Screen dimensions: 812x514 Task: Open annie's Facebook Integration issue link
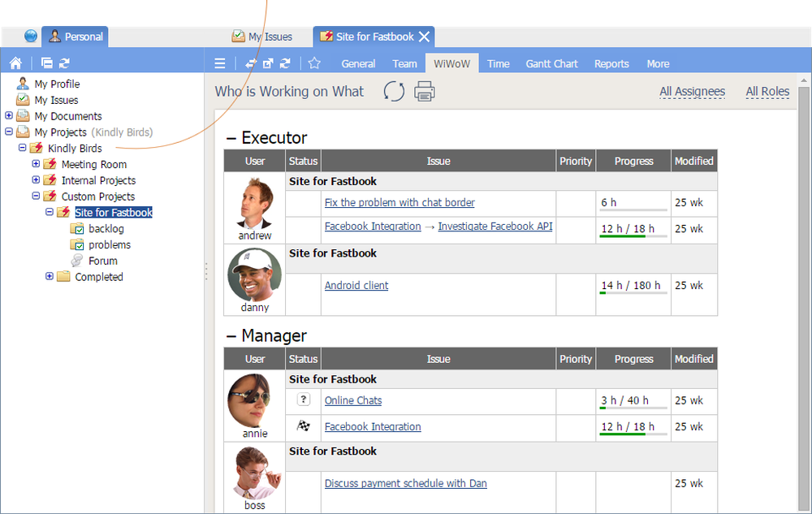(x=373, y=426)
